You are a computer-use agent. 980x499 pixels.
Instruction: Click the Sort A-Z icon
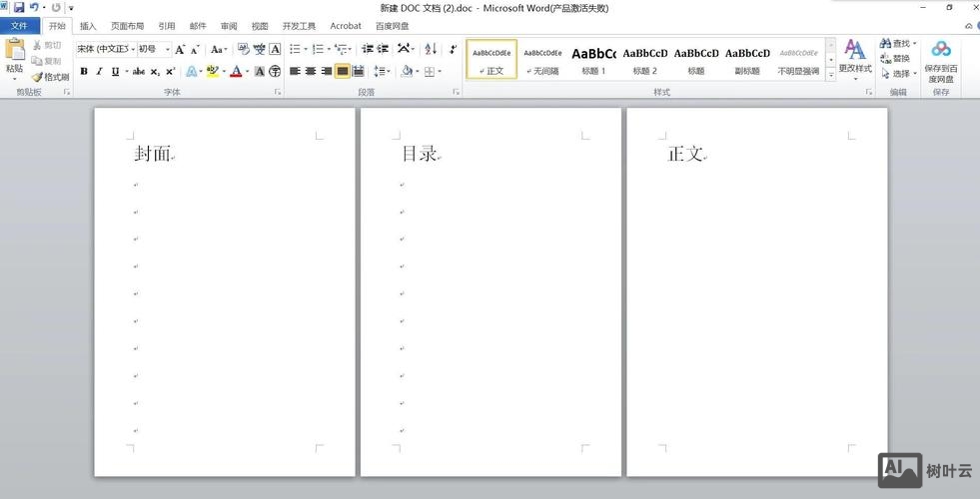[431, 49]
